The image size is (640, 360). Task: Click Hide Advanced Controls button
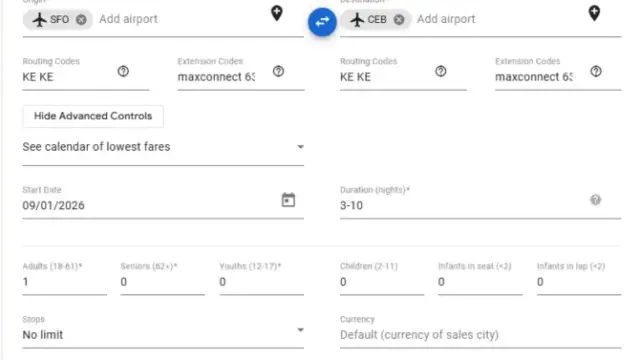click(x=93, y=116)
